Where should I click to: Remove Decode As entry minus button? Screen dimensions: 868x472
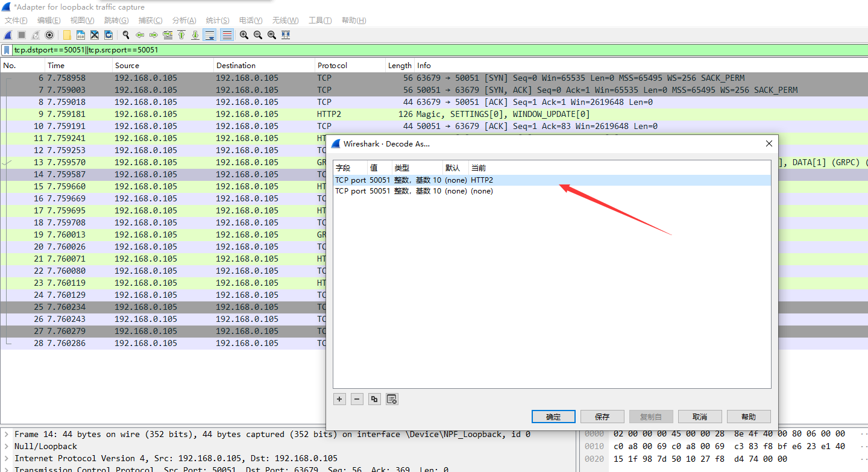357,399
